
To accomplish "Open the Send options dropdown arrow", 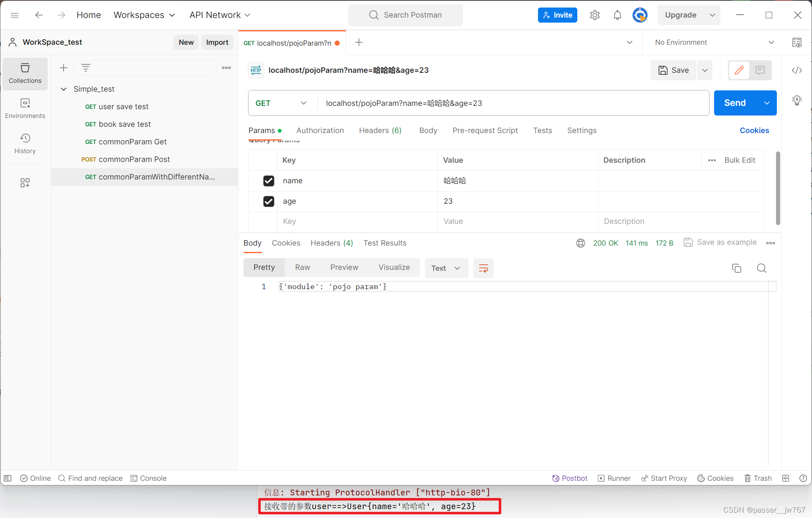I will pos(766,103).
